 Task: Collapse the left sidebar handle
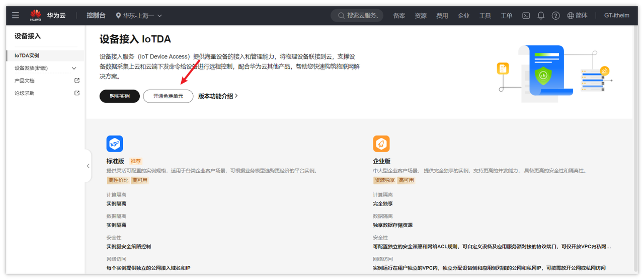coord(88,166)
